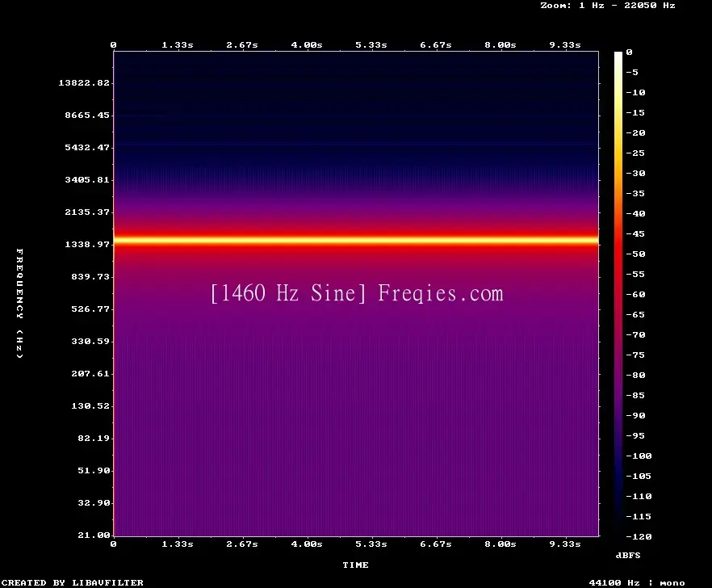The image size is (712, 588).
Task: Click the dBFS unit label
Action: (628, 555)
